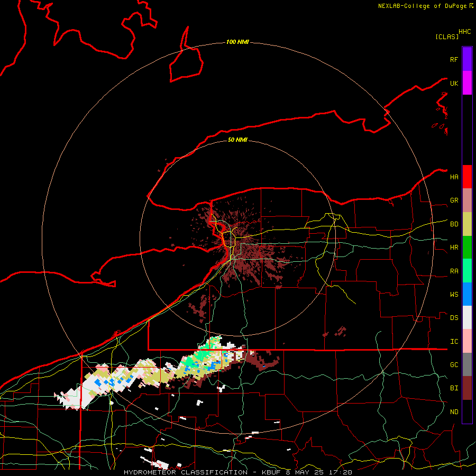Screen dimensions: 476x476
Task: Select the GC gray legend swatch
Action: coord(467,364)
